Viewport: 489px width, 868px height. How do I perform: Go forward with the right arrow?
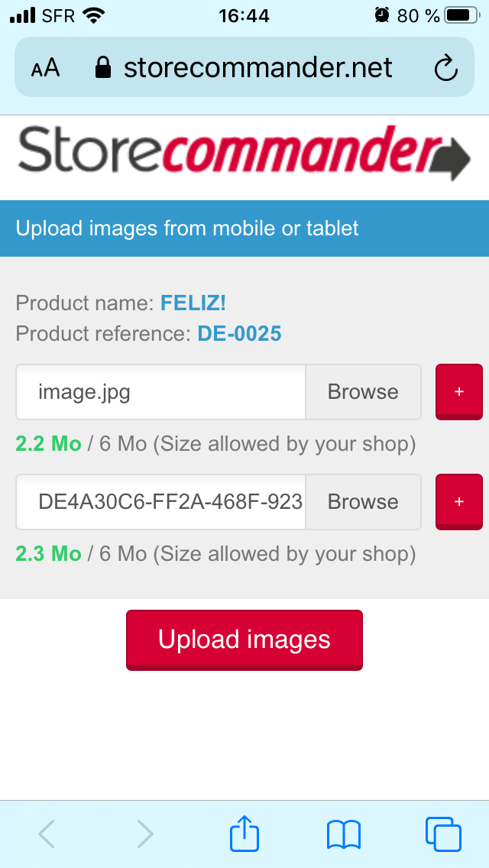pyautogui.click(x=145, y=834)
